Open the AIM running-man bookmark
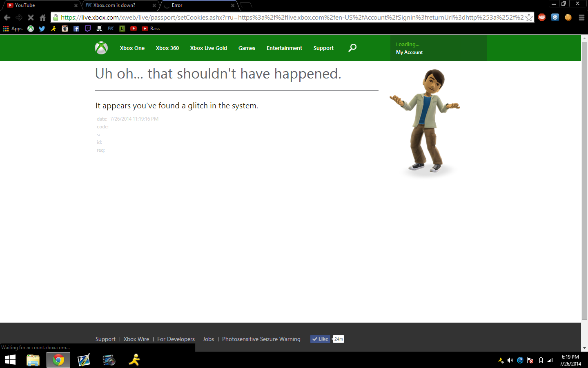This screenshot has height=368, width=588. (53, 29)
